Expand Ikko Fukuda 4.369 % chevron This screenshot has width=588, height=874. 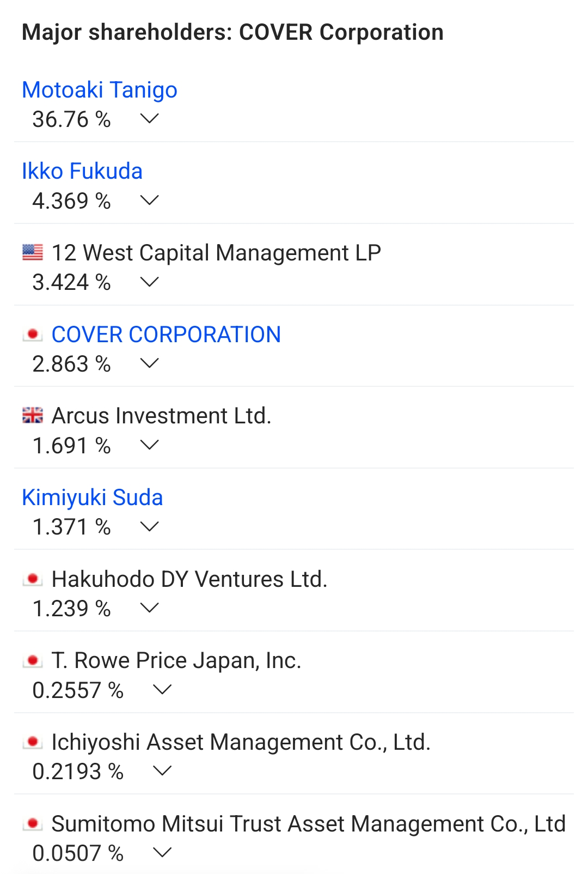[149, 200]
